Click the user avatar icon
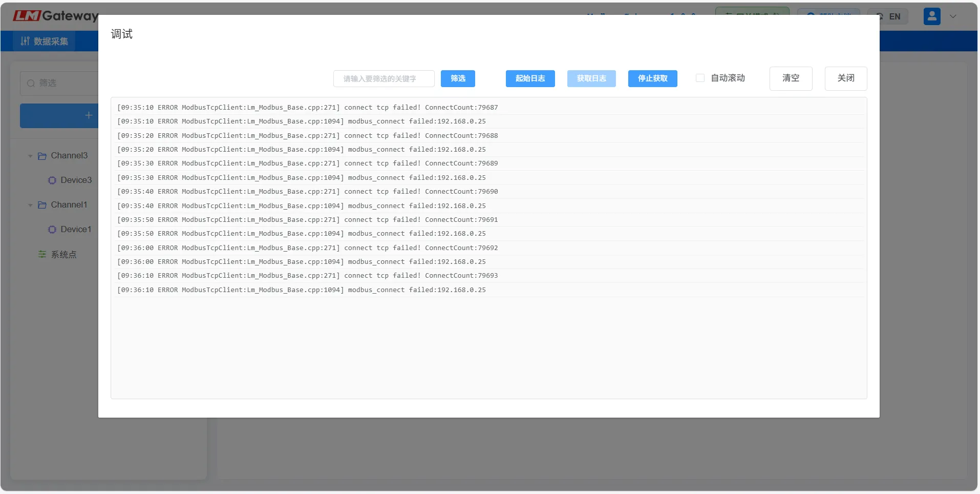 [x=931, y=16]
